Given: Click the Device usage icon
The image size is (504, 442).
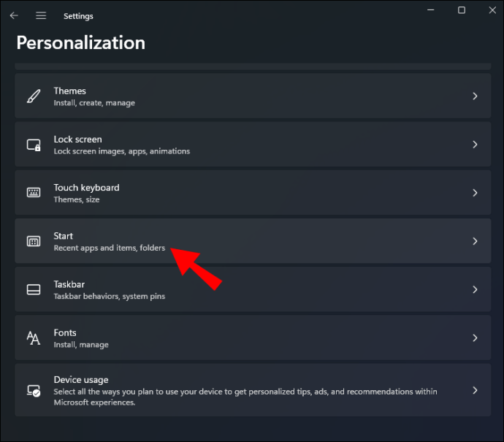Looking at the screenshot, I should pos(34,390).
